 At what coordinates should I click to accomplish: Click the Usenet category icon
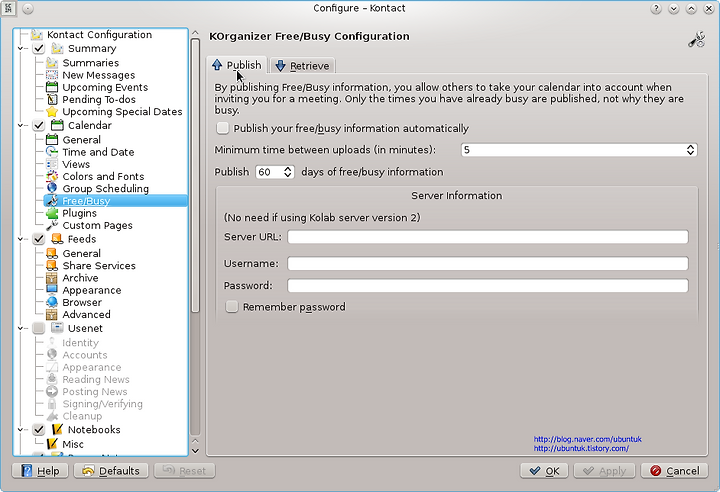pos(57,328)
